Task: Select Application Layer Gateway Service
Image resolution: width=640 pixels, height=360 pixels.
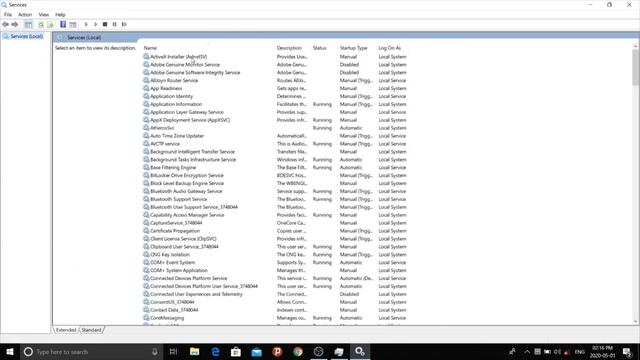Action: point(187,112)
